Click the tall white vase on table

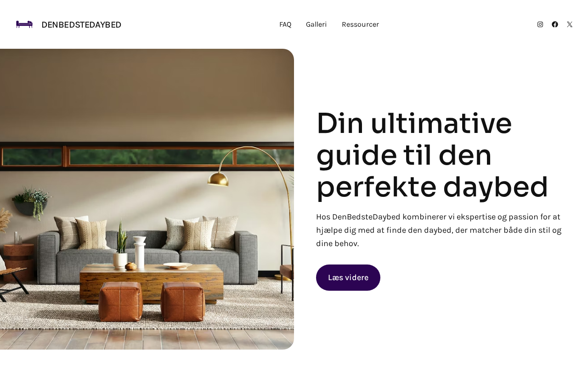tap(140, 253)
